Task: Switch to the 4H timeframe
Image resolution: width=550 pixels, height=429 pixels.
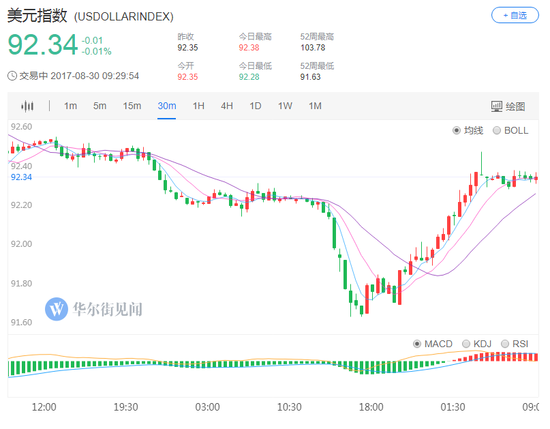Action: (x=227, y=106)
